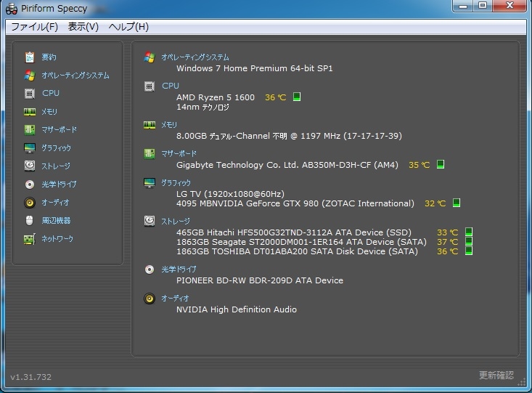Select ストレージ in the sidebar

point(56,166)
